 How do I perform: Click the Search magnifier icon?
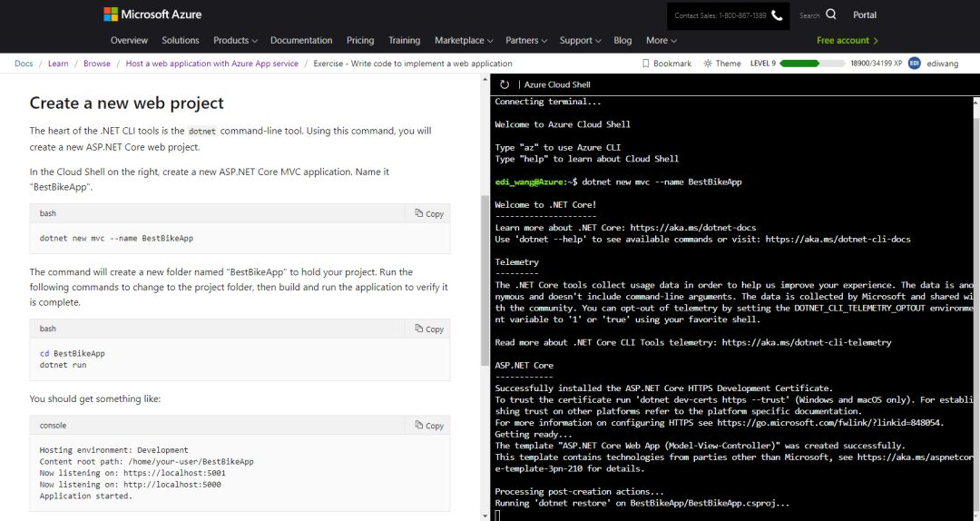pos(830,15)
